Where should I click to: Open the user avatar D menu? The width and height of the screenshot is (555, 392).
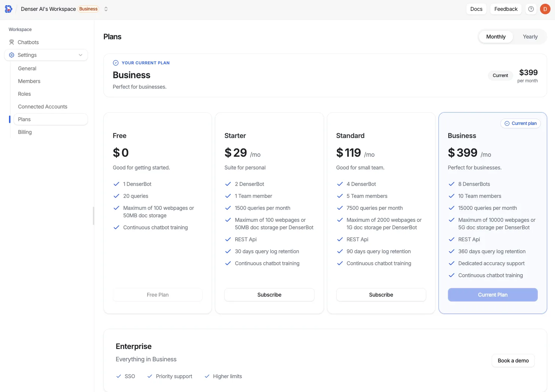545,9
